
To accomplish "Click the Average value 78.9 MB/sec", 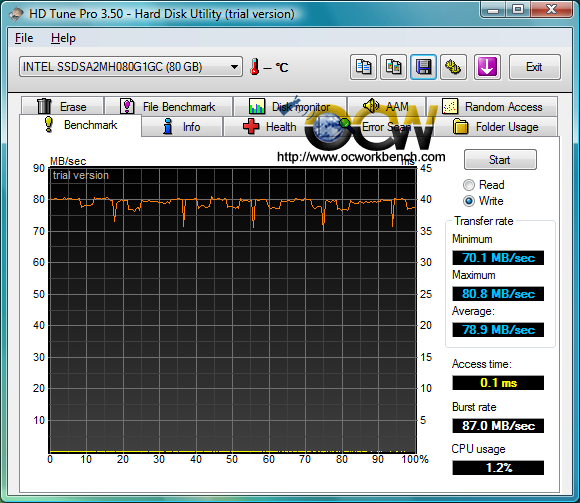I will (498, 330).
